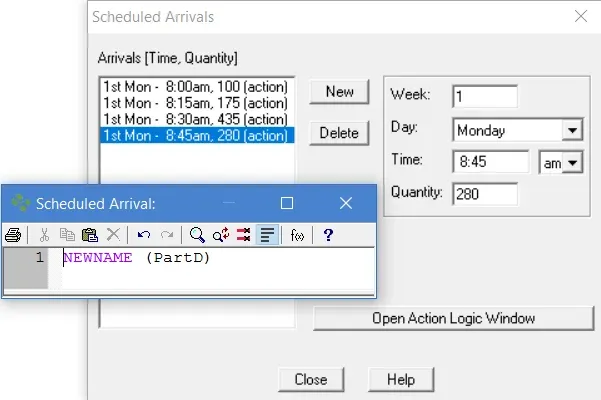Click the Open Action Logic Window button
The image size is (601, 400).
[453, 318]
